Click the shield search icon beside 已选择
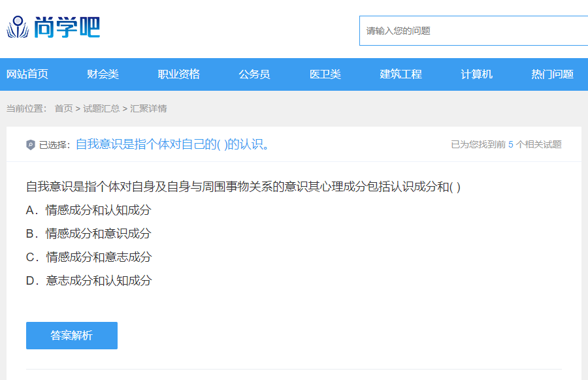The width and height of the screenshot is (588, 380). 30,145
